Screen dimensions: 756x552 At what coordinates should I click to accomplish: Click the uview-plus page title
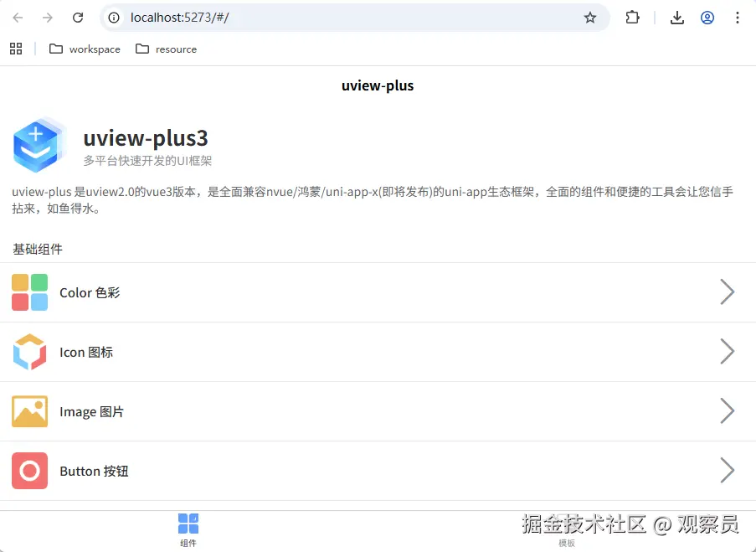point(378,86)
